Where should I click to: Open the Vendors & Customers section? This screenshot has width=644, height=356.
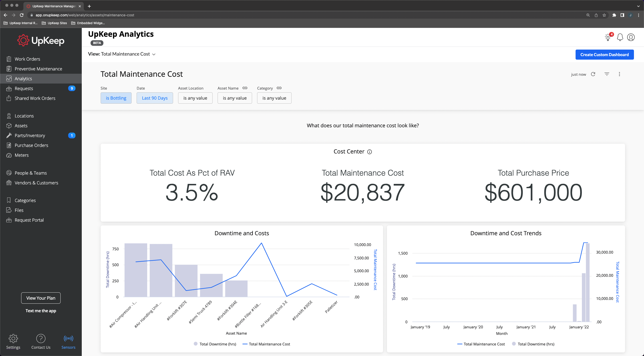tap(36, 183)
